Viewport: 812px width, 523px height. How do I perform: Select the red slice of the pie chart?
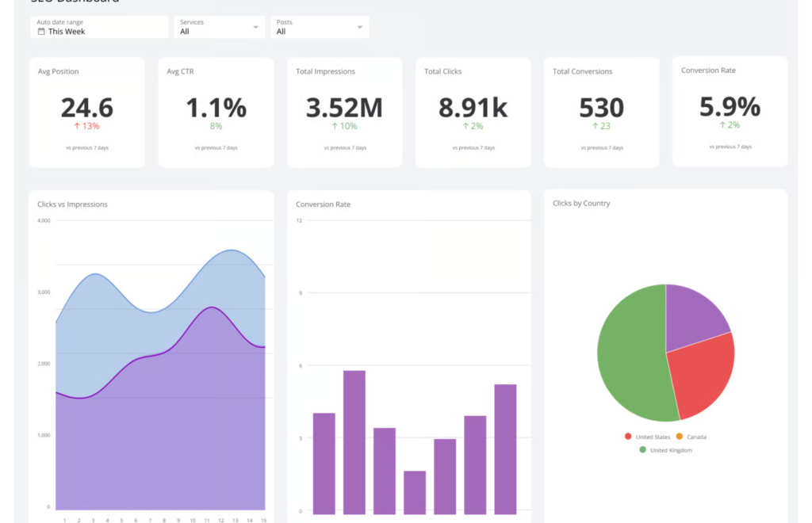pyautogui.click(x=702, y=376)
